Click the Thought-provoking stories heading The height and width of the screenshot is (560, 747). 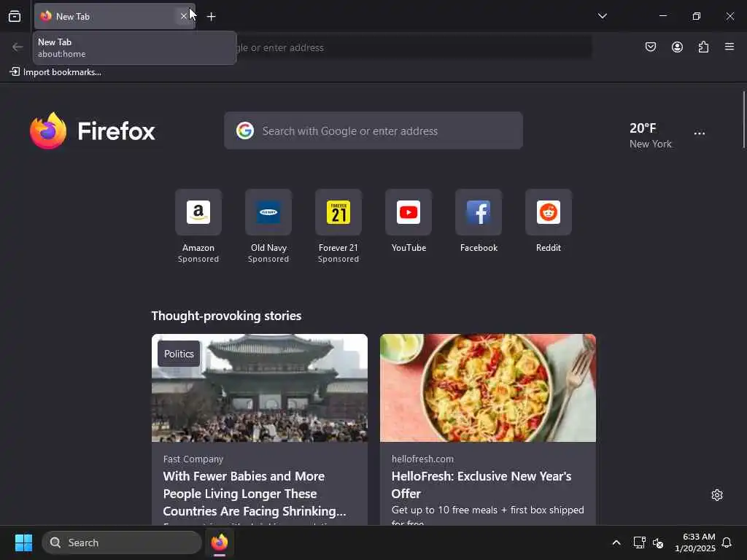pos(226,316)
